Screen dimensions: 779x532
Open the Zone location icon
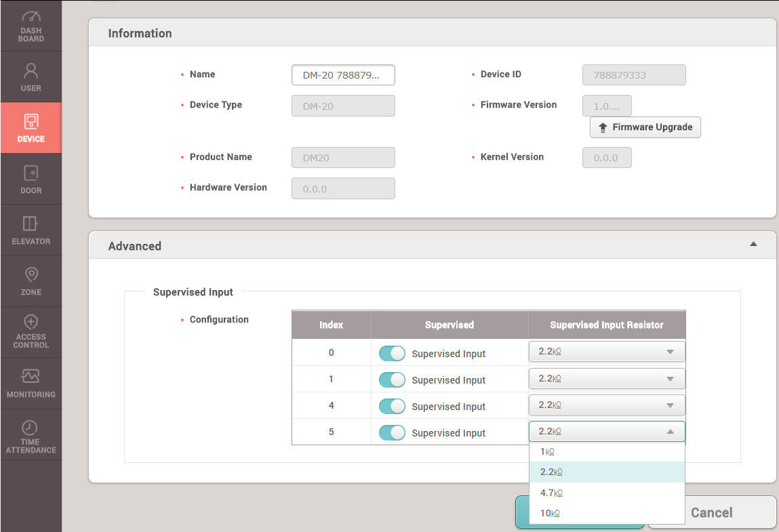(31, 274)
